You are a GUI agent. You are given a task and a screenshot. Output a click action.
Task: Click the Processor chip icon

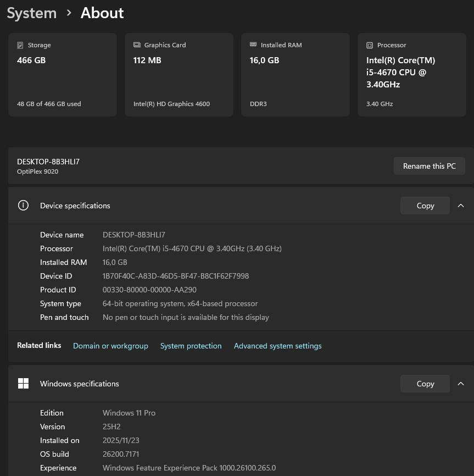(x=370, y=45)
